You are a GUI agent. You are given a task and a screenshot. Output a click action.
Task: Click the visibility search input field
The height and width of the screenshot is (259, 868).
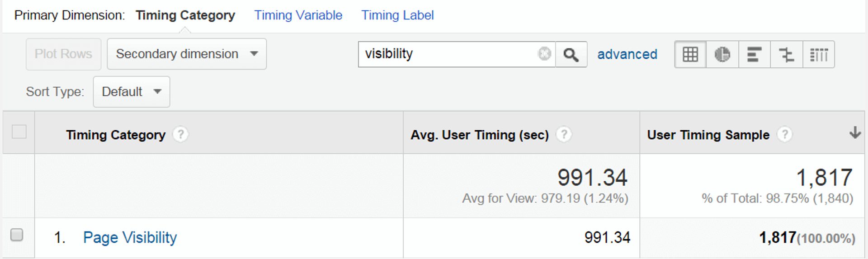(x=448, y=54)
